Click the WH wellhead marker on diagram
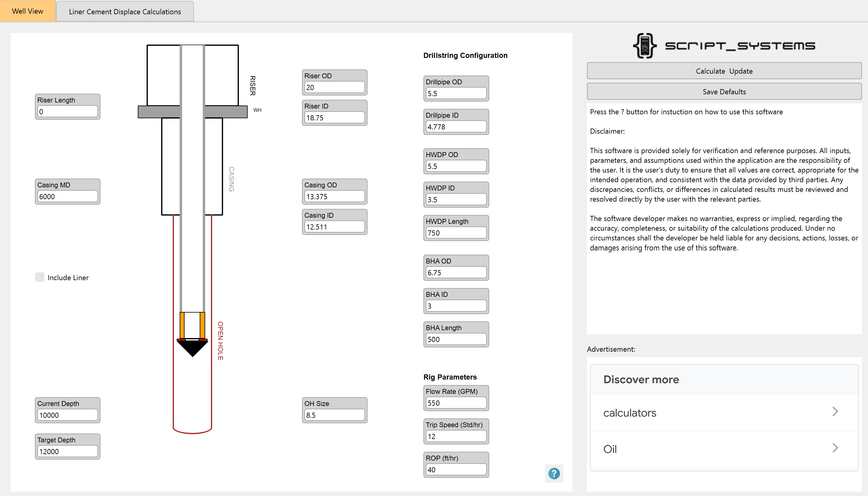This screenshot has height=496, width=868. click(257, 110)
